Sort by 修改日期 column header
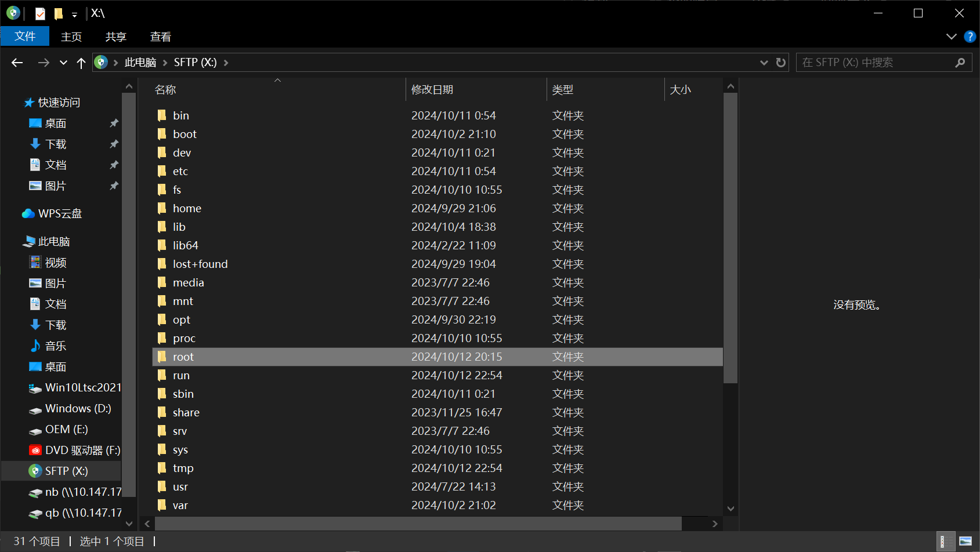Image resolution: width=980 pixels, height=552 pixels. pyautogui.click(x=476, y=90)
